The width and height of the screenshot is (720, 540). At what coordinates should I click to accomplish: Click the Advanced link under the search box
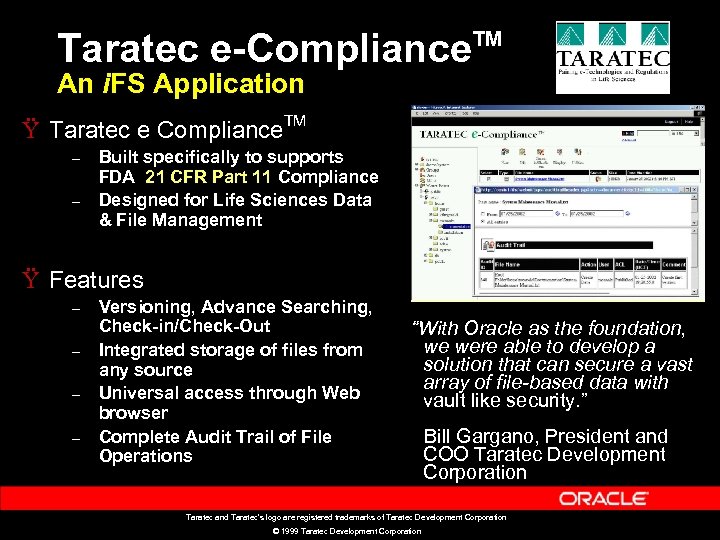(x=629, y=140)
